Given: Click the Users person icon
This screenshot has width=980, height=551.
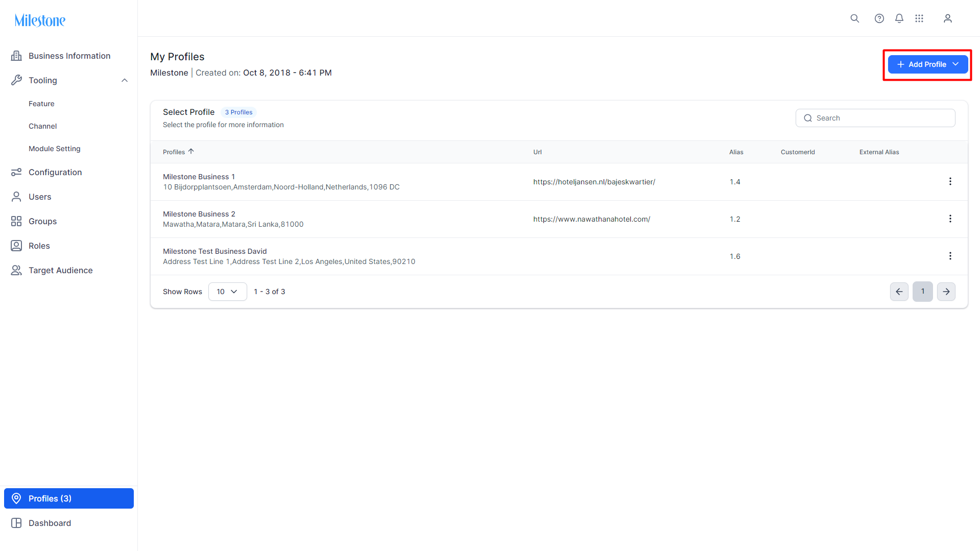Looking at the screenshot, I should (16, 197).
